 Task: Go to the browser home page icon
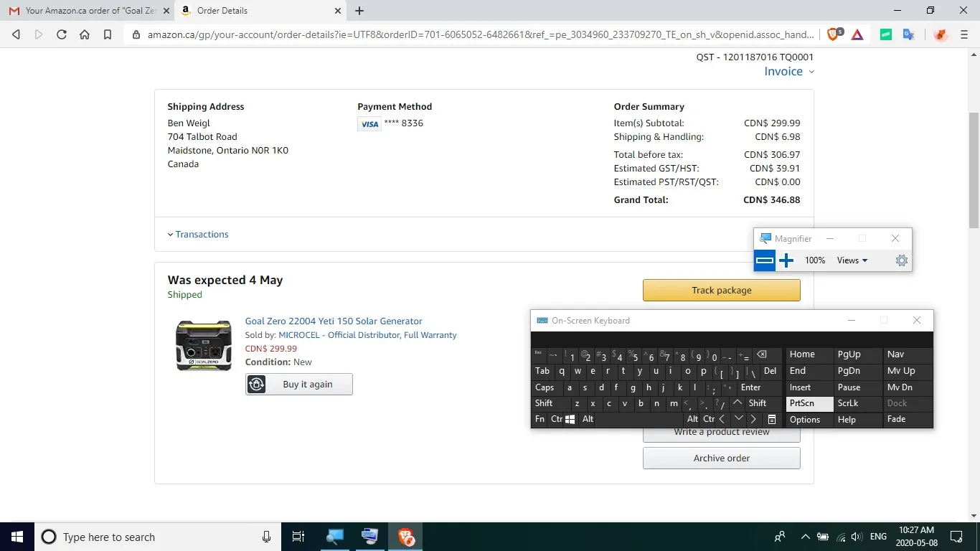[x=85, y=34]
